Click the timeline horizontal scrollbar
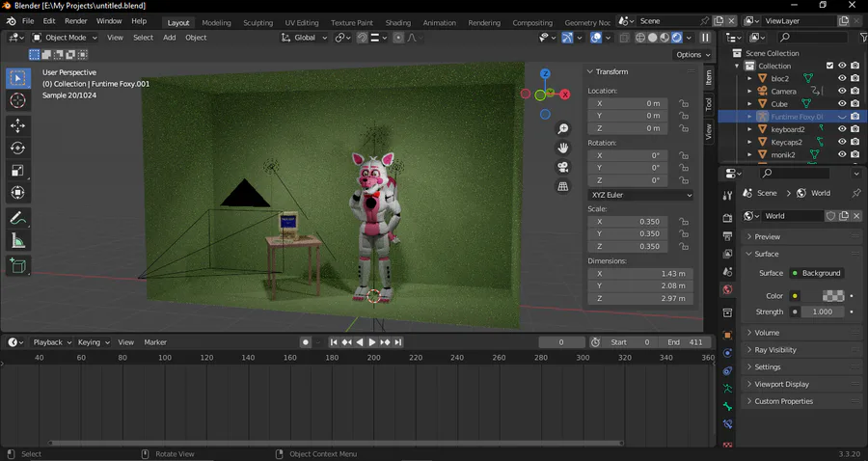 pos(335,443)
